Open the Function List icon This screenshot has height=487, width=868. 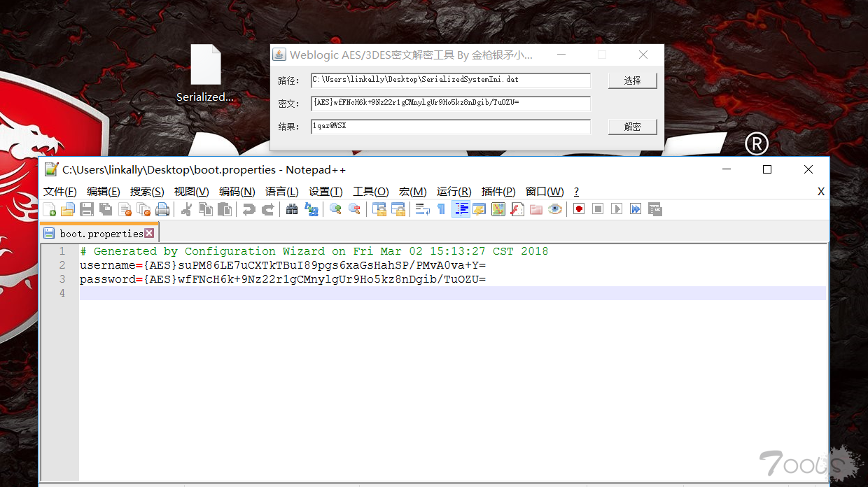point(517,209)
